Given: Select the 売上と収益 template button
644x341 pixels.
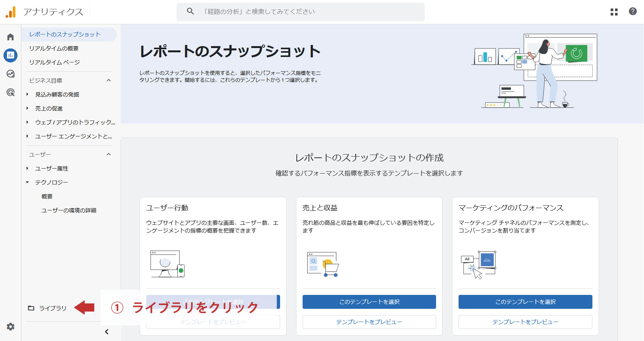Looking at the screenshot, I should tap(369, 302).
